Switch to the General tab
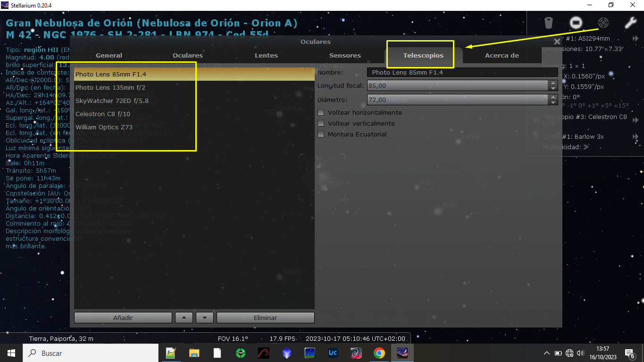 (x=109, y=55)
